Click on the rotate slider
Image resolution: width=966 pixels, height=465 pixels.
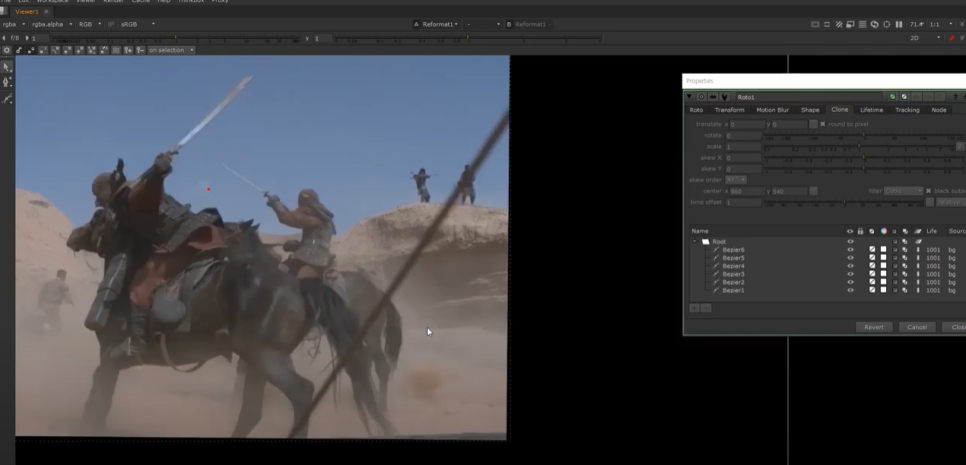864,135
